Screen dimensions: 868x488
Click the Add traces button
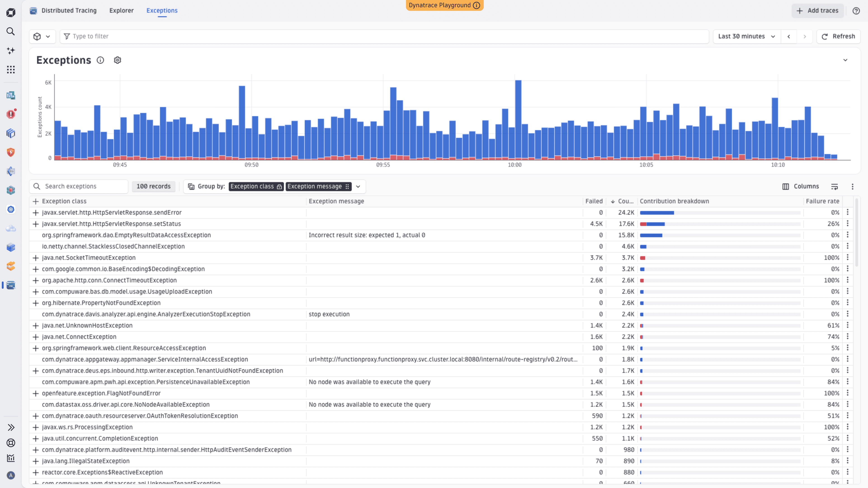pyautogui.click(x=817, y=11)
